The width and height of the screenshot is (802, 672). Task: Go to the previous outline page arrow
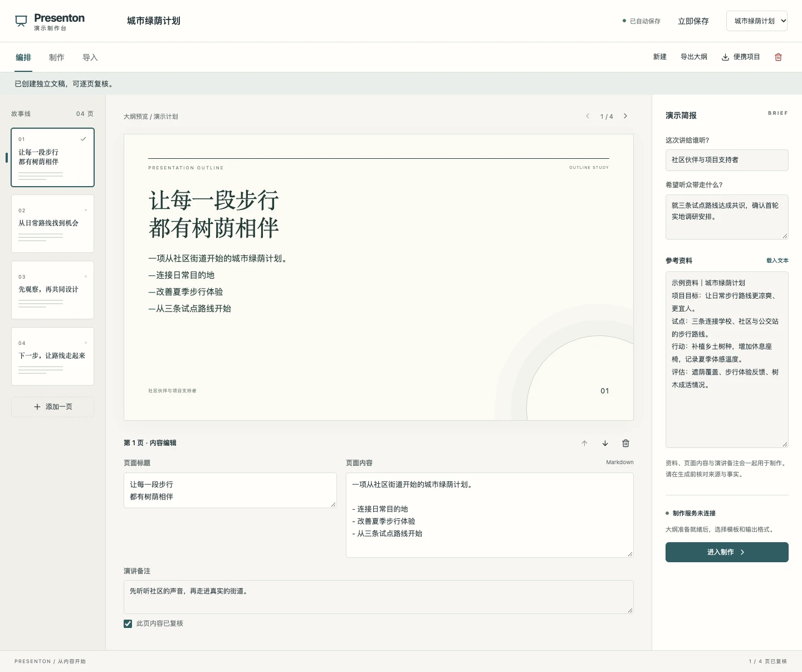click(588, 116)
